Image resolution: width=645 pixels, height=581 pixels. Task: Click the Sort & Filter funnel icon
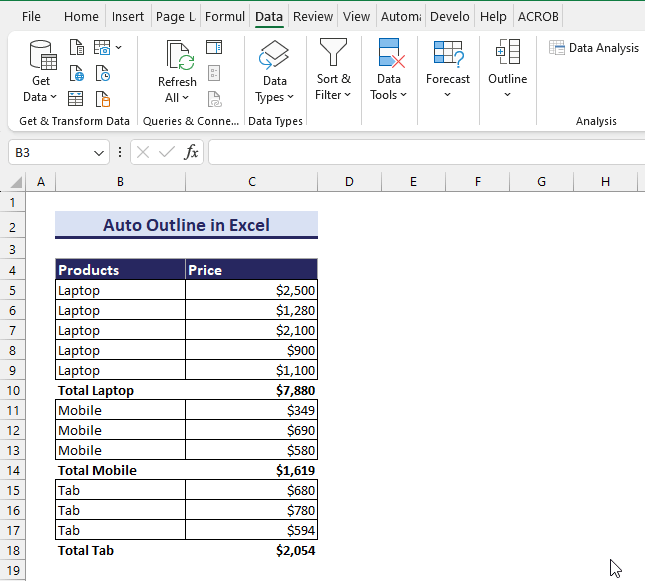click(333, 53)
